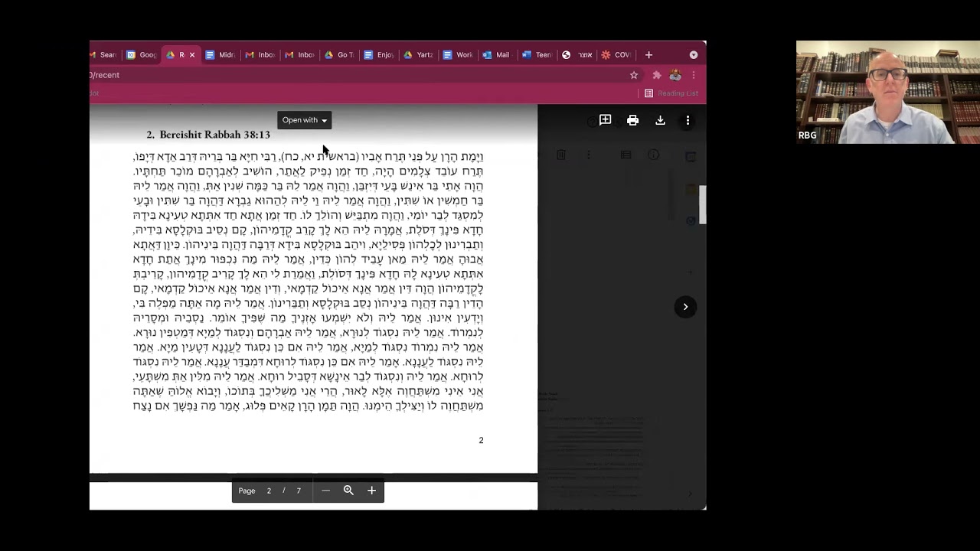Download the file using the download icon
The image size is (980, 551).
coord(660,120)
